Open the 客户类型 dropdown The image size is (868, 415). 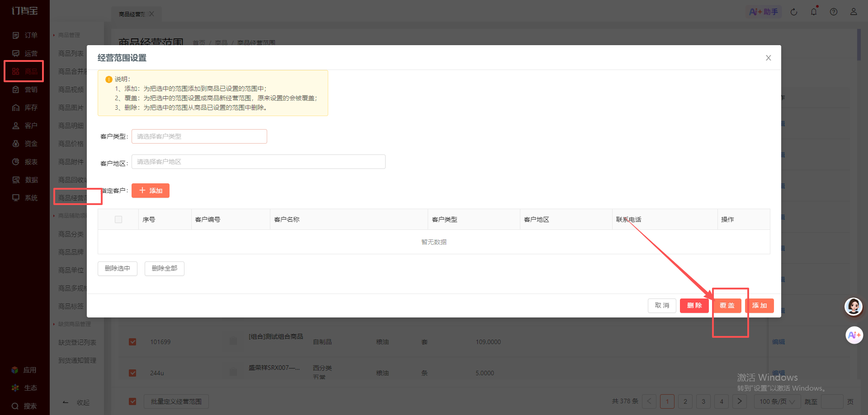pos(199,136)
